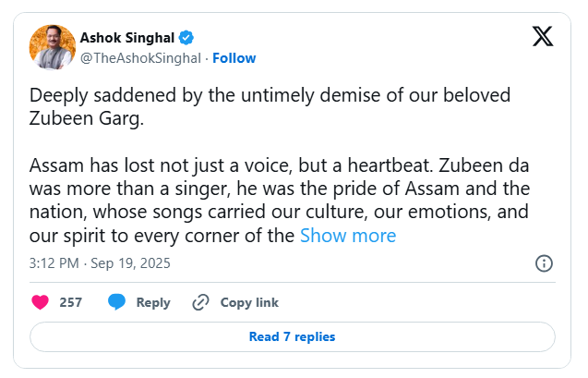Click the line starting 'was more than a singer'

click(279, 189)
